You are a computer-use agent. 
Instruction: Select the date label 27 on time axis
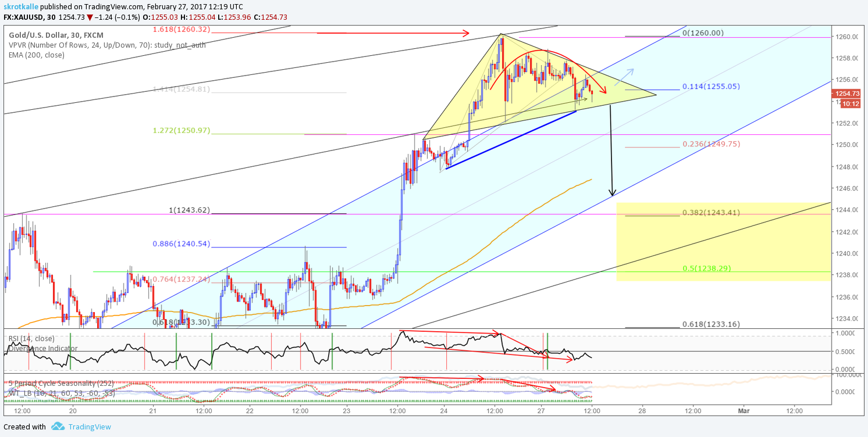pos(541,410)
